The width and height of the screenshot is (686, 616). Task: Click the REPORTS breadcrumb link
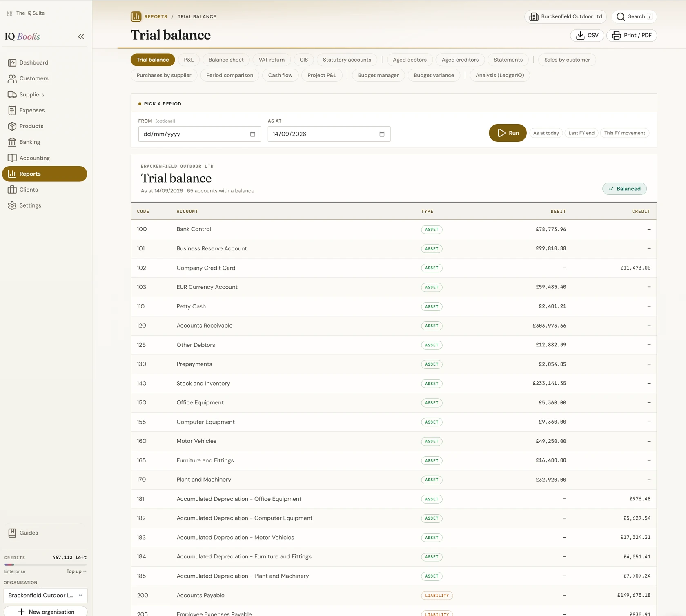[x=156, y=17]
